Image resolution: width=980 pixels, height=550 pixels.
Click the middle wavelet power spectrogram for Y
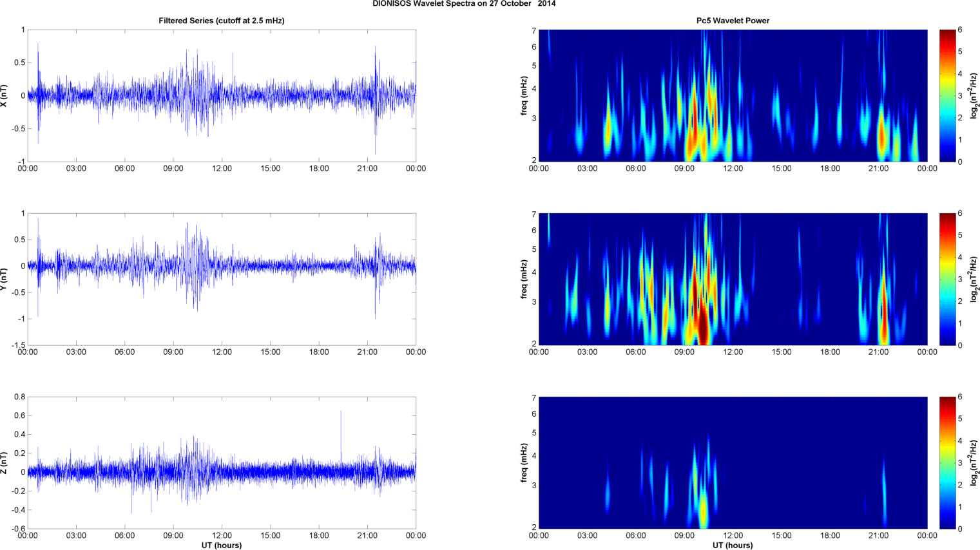point(733,279)
